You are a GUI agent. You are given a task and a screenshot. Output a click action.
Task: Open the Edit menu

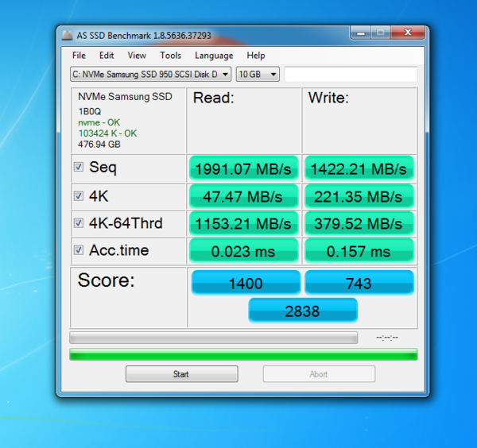[107, 56]
